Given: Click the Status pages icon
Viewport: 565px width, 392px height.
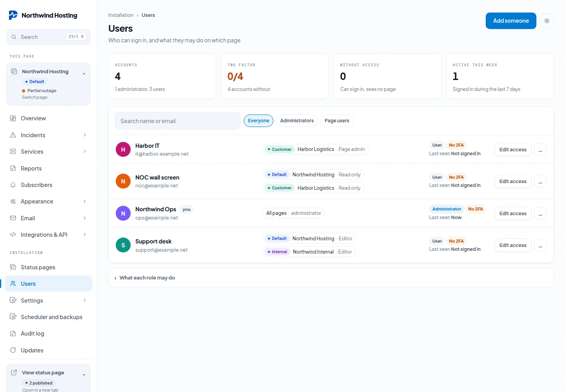Looking at the screenshot, I should click(13, 267).
